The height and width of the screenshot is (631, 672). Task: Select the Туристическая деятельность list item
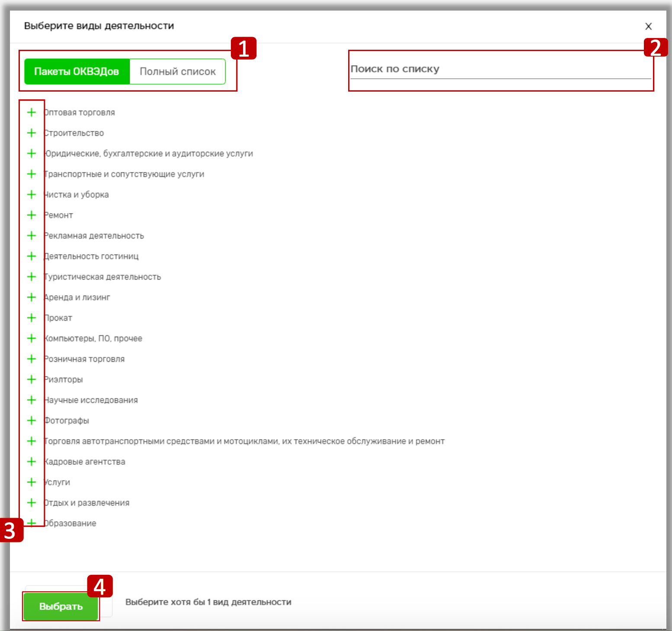103,277
